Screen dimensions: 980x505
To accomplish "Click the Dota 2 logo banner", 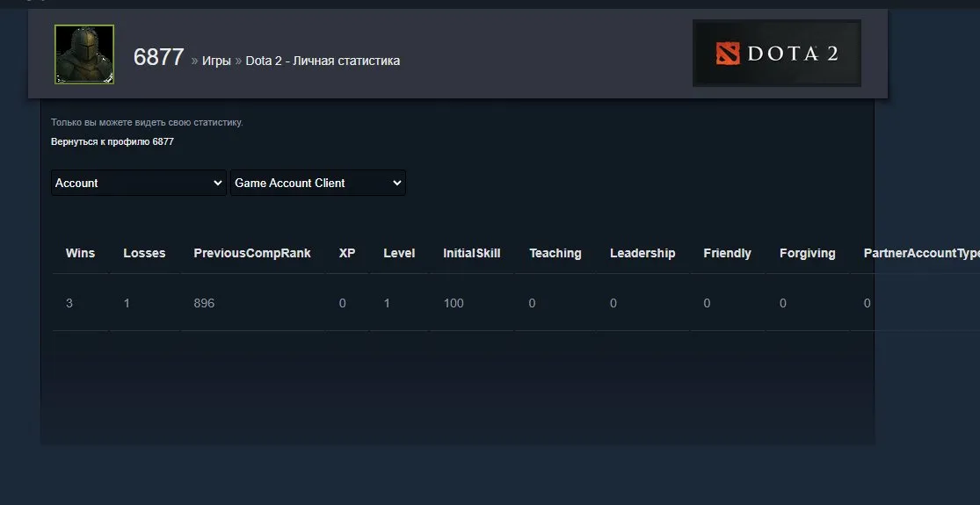I will point(777,54).
